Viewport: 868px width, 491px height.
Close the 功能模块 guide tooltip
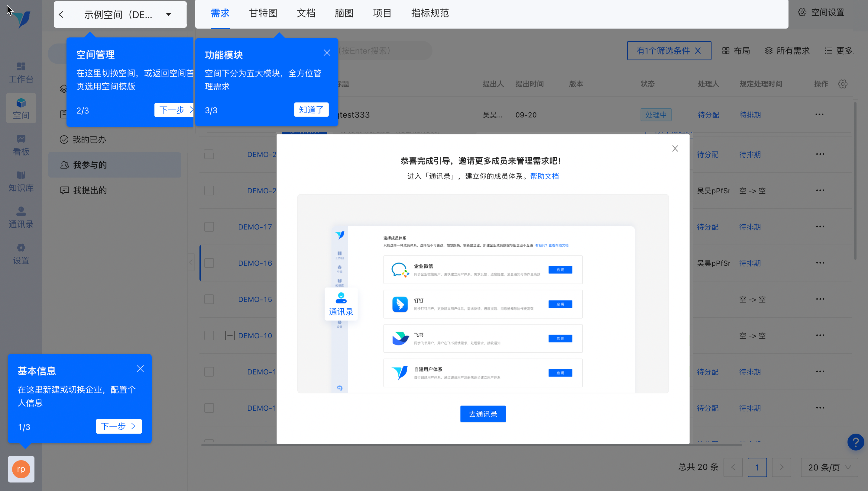click(327, 53)
